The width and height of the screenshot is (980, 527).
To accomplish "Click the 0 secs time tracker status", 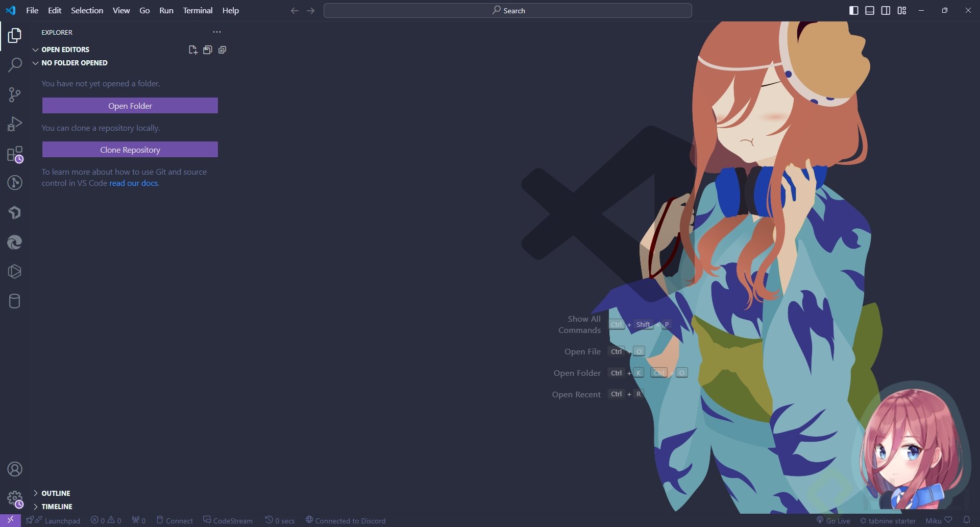I will click(280, 520).
